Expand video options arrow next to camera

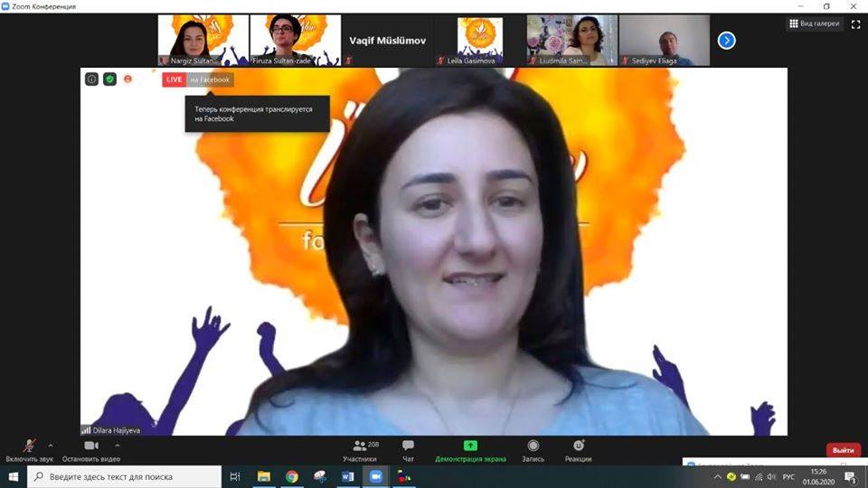[x=114, y=446]
